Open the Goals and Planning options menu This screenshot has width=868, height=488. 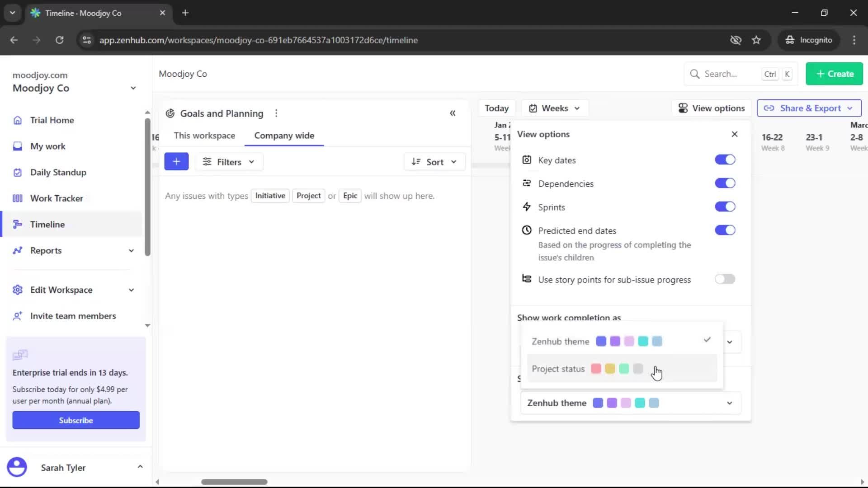coord(276,113)
